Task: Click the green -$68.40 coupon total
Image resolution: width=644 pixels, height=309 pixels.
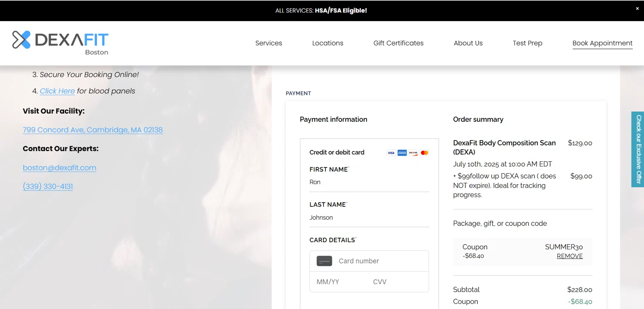Action: pos(580,302)
